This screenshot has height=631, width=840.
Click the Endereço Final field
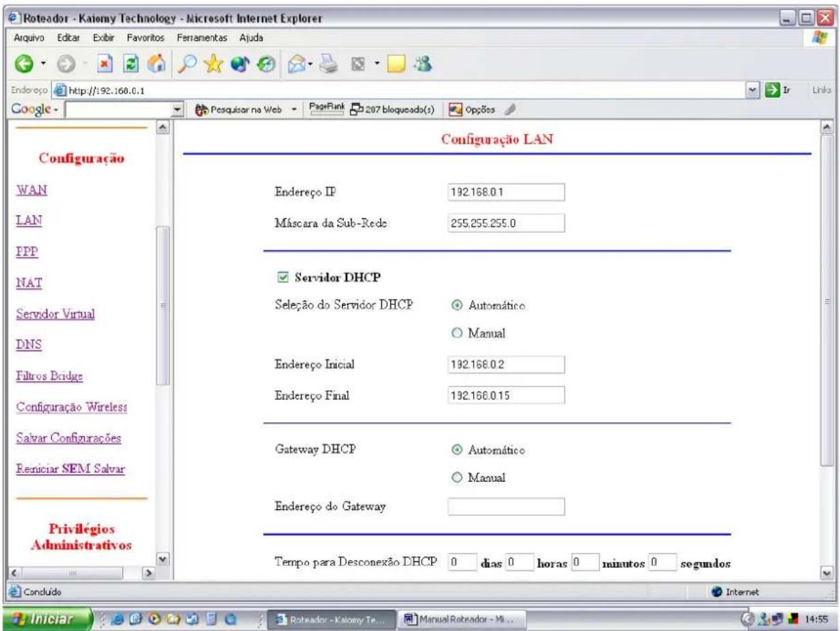click(x=506, y=394)
